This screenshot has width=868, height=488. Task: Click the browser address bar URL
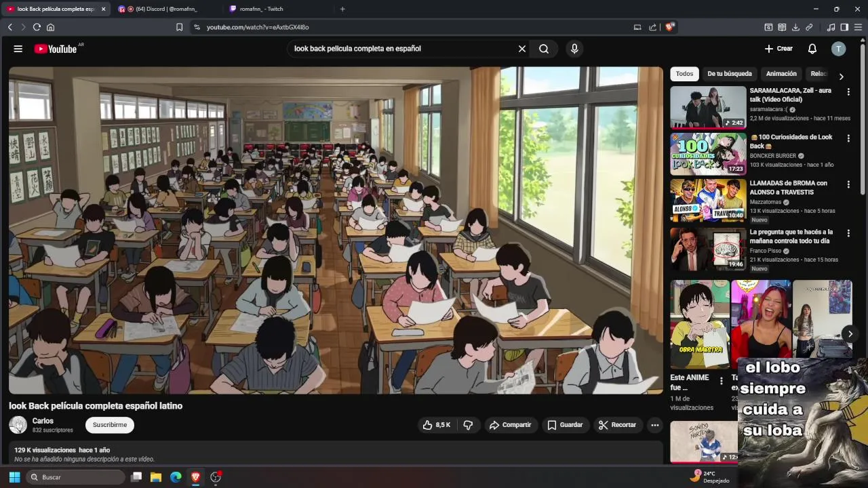[258, 27]
